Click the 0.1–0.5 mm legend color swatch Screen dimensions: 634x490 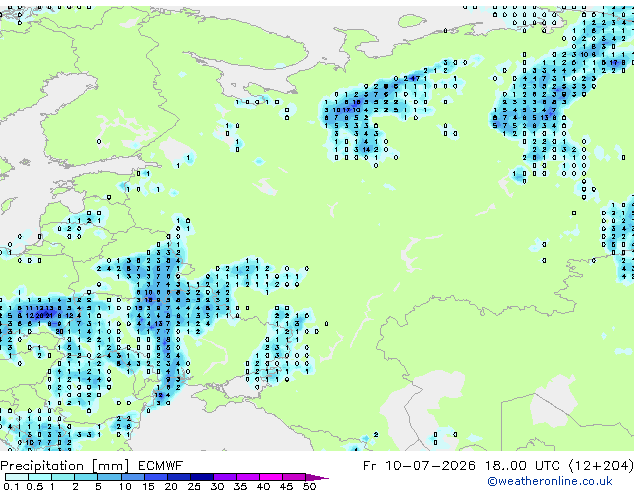pyautogui.click(x=17, y=477)
